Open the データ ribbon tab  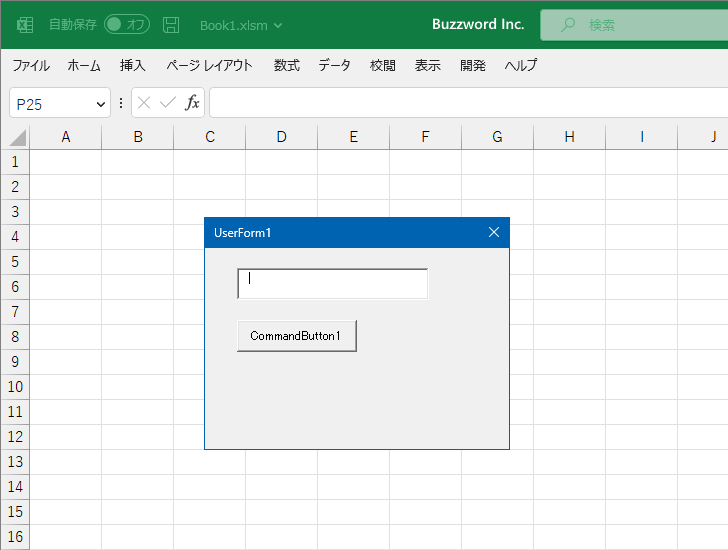(334, 65)
